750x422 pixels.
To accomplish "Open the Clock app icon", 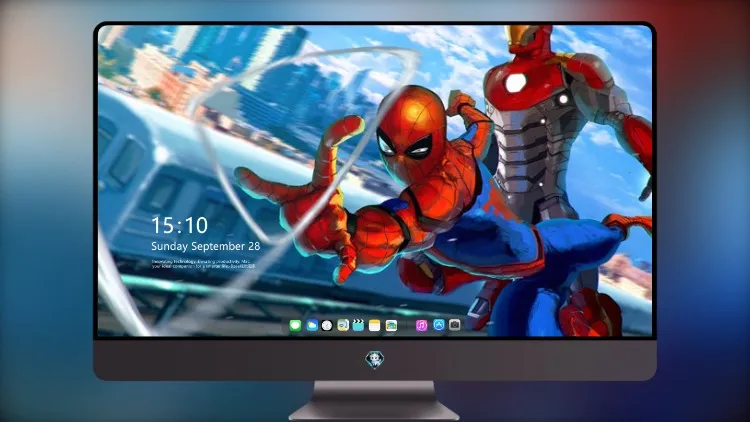I will (x=327, y=326).
